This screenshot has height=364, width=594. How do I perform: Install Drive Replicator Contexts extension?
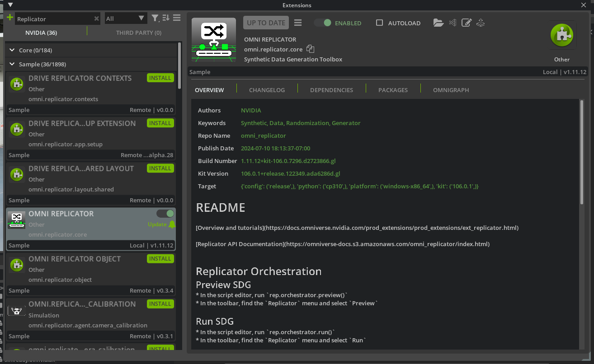pos(160,78)
